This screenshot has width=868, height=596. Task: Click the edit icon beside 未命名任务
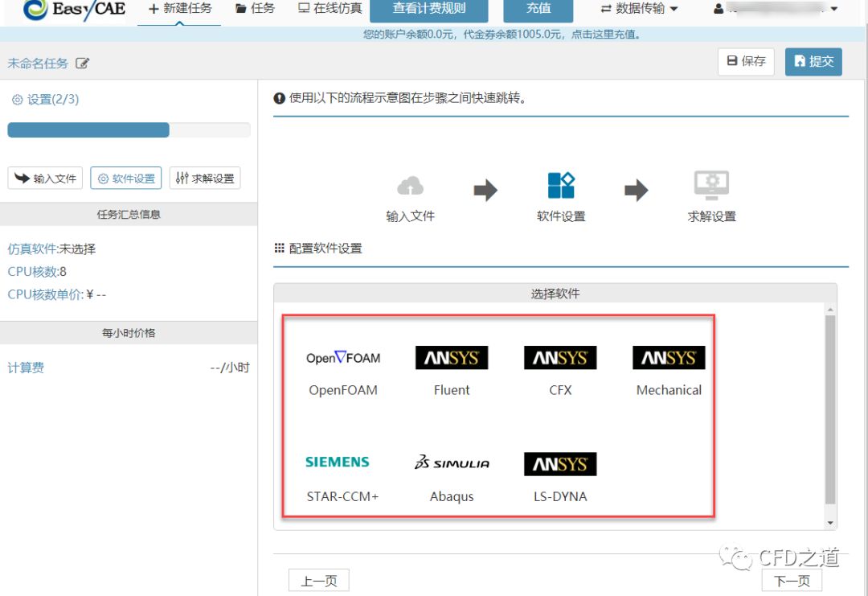82,63
